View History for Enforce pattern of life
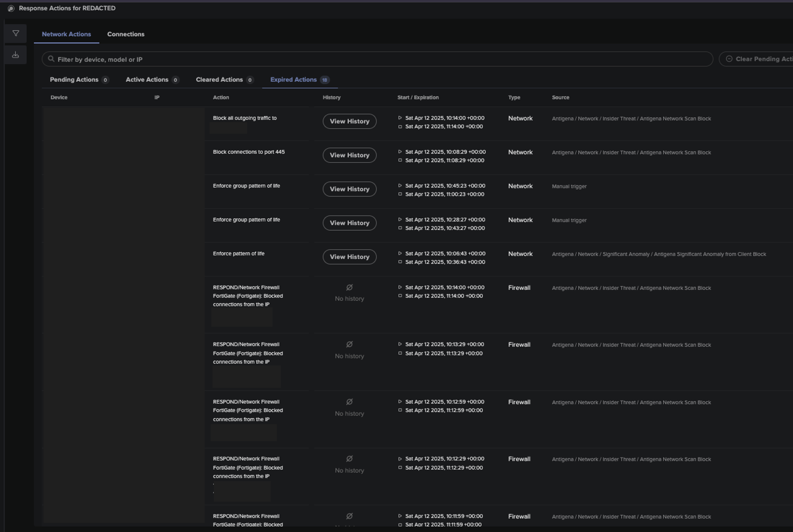Viewport: 793px width, 532px height. pyautogui.click(x=349, y=257)
